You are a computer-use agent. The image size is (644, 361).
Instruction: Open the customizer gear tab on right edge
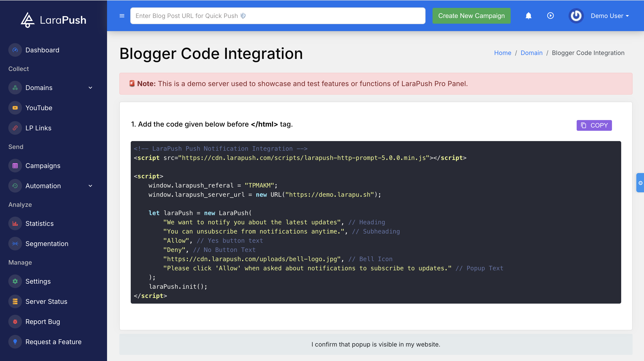click(x=640, y=183)
